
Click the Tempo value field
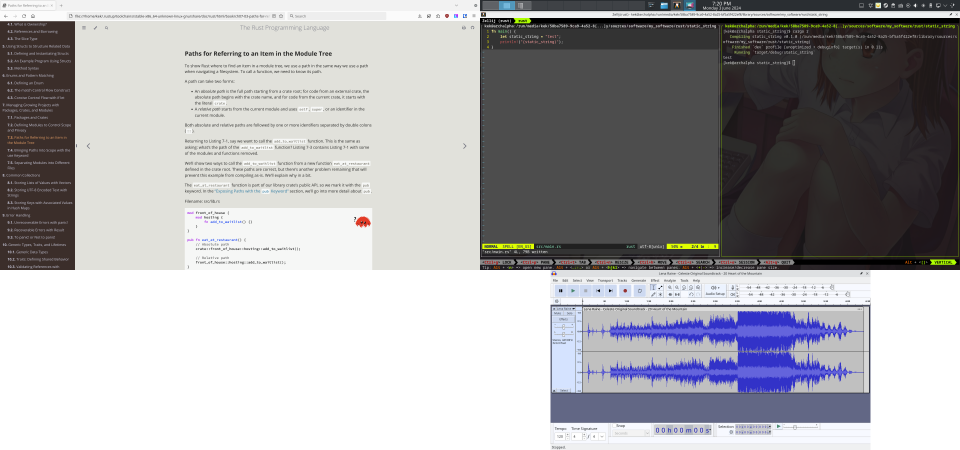[x=560, y=437]
